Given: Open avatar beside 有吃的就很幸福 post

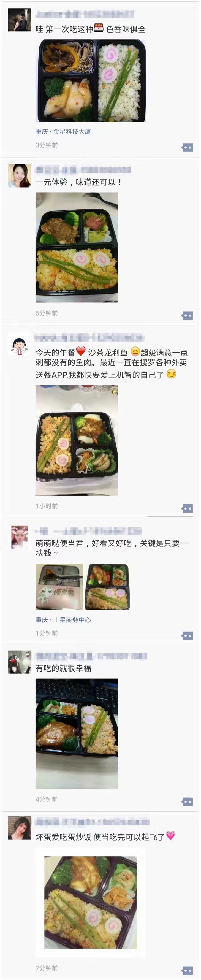Looking at the screenshot, I should (x=19, y=662).
